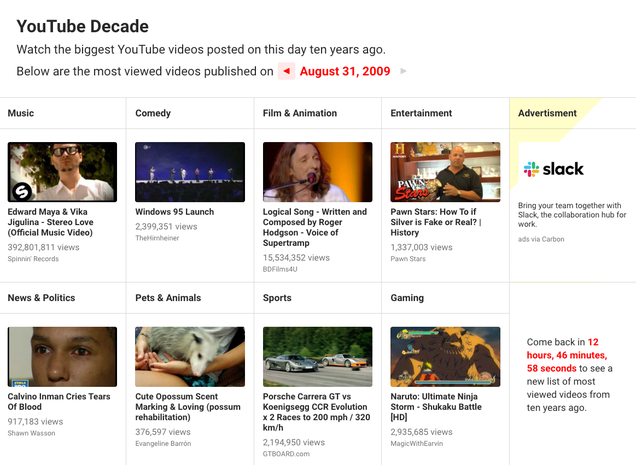Open the Logical Song video thumbnail
Image resolution: width=636 pixels, height=465 pixels.
coord(318,172)
